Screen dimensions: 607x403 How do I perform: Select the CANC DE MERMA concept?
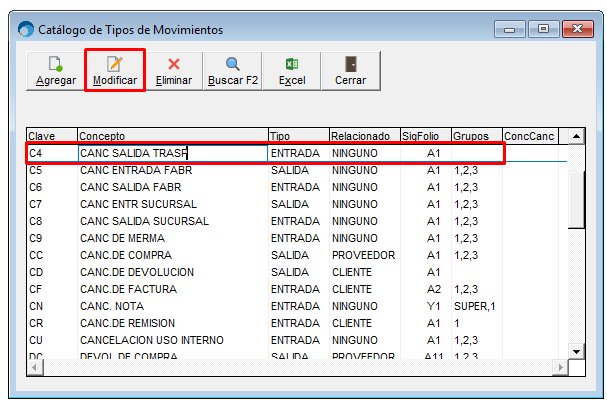122,238
